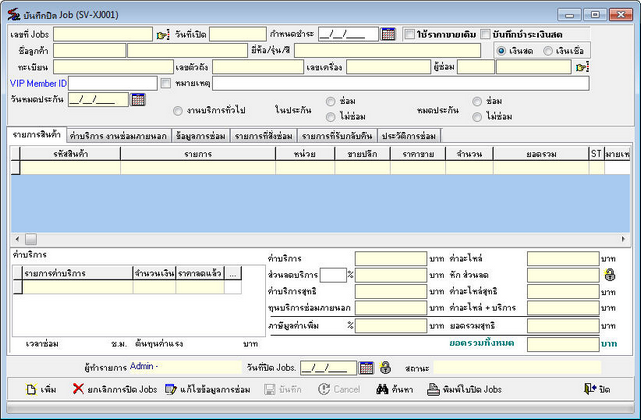The width and height of the screenshot is (641, 420).
Task: Switch to รายการที่รับกลับคืน tab
Action: (337, 136)
